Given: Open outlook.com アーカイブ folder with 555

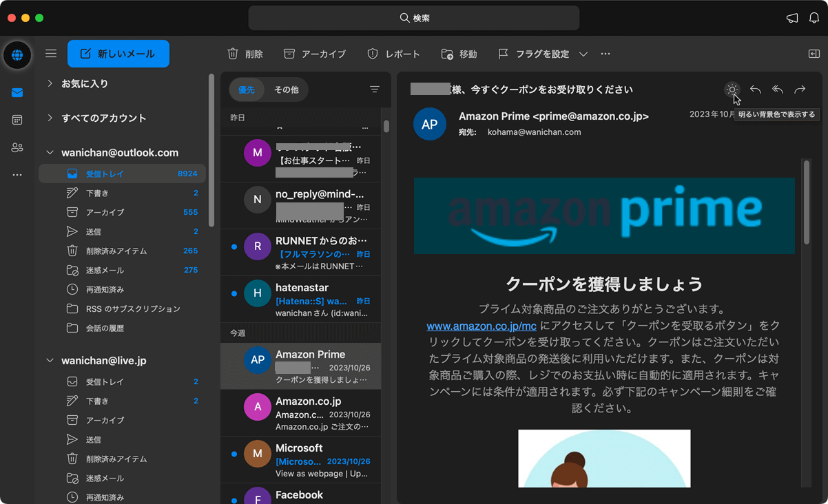Looking at the screenshot, I should point(123,212).
